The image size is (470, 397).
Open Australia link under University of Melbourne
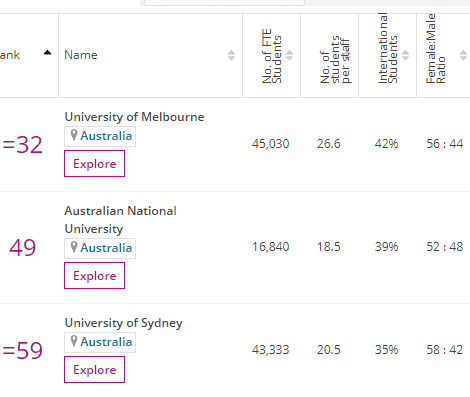coord(106,136)
